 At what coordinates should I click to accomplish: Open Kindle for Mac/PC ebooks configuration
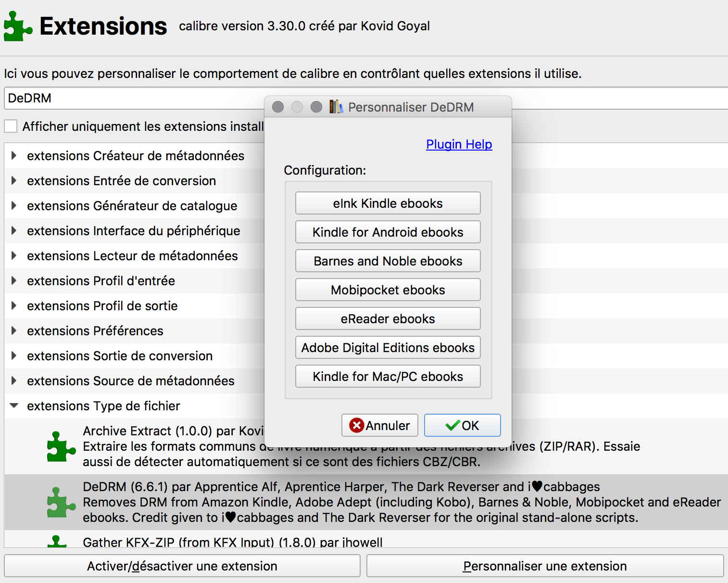[x=388, y=376]
